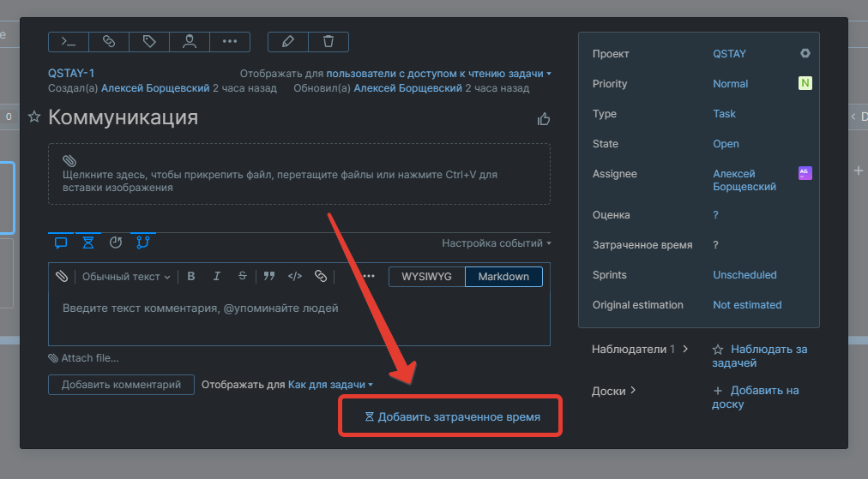Click the green Normal priority badge
The image size is (868, 479).
pyautogui.click(x=805, y=83)
